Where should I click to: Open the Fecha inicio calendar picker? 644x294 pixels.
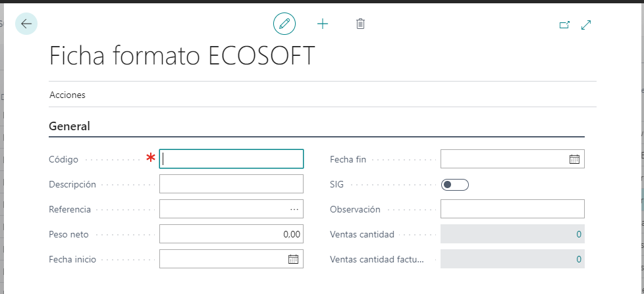[x=293, y=258]
